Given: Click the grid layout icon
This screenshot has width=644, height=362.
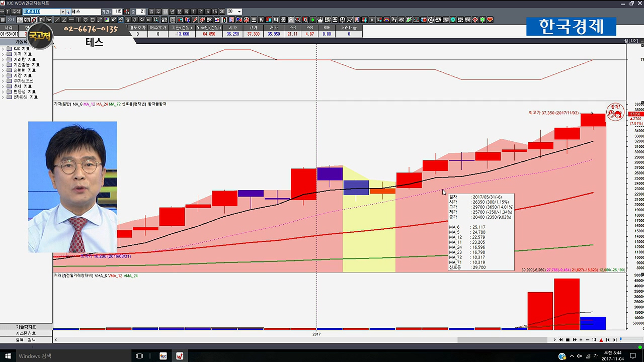Looking at the screenshot, I should pyautogui.click(x=4, y=20).
